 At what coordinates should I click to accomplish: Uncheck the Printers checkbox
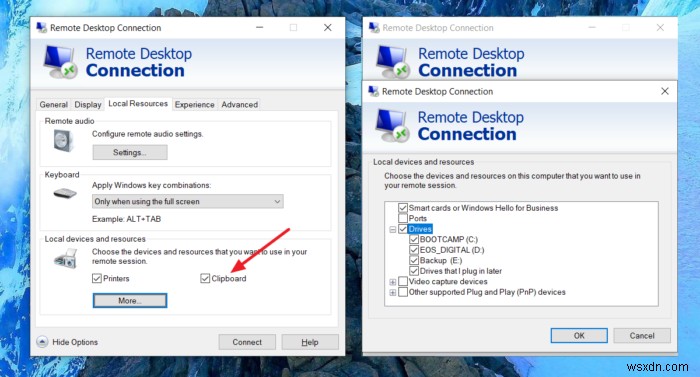pos(97,278)
